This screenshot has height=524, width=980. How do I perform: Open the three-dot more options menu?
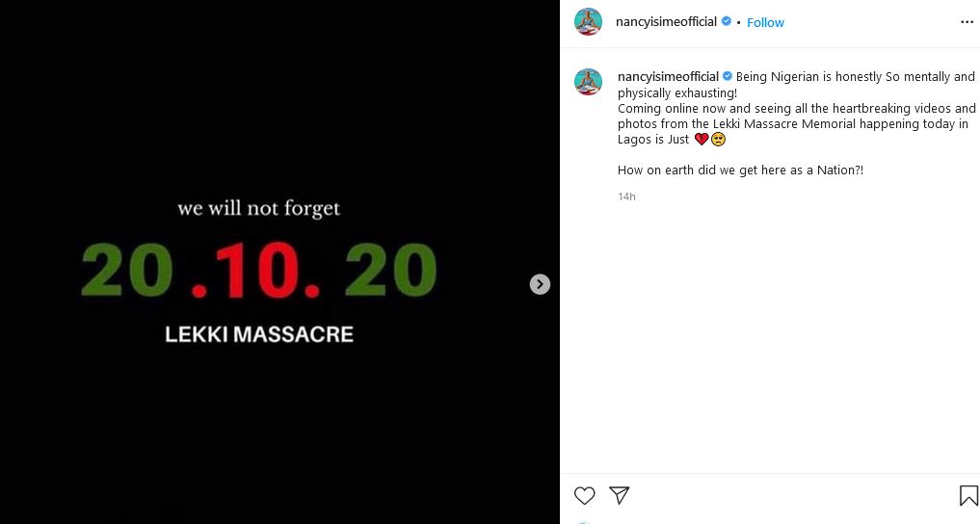pyautogui.click(x=967, y=21)
